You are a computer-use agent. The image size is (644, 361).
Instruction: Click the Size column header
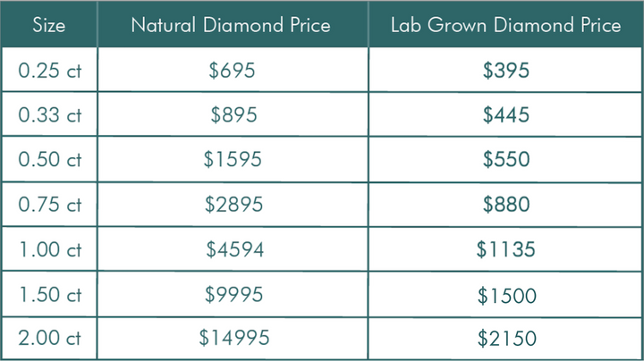(48, 25)
